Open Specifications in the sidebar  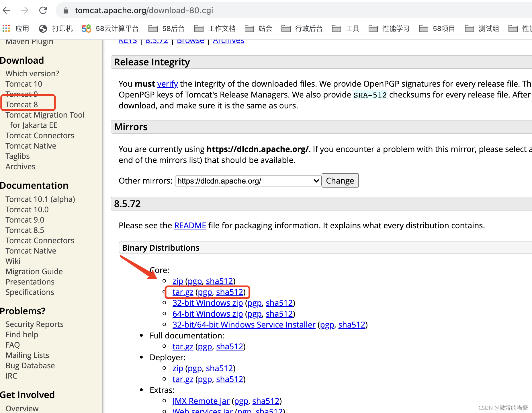(x=30, y=292)
